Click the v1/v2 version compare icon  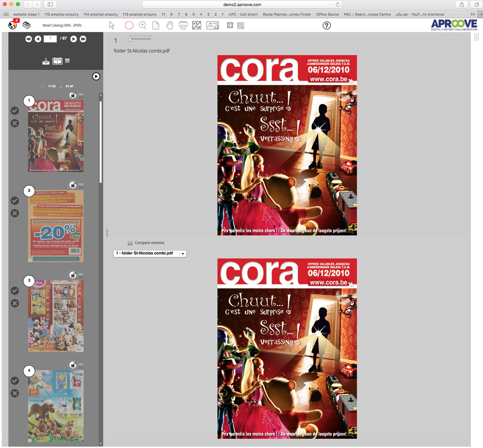click(x=196, y=25)
